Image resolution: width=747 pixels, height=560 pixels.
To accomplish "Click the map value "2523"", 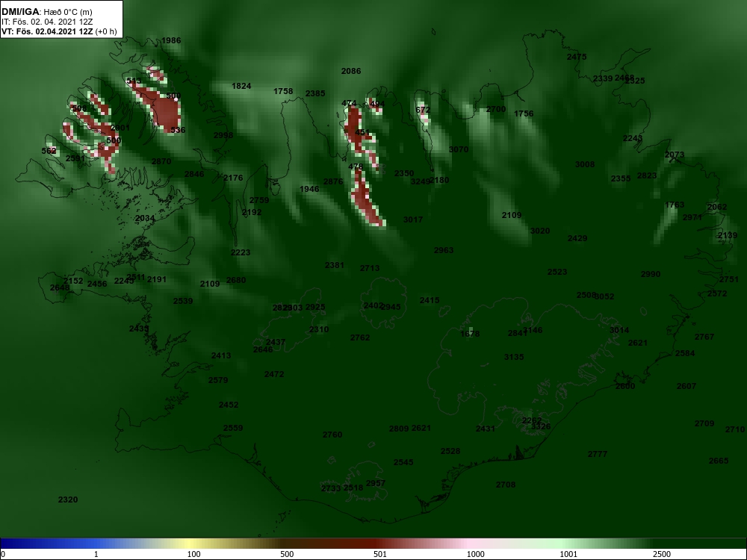I will click(557, 272).
